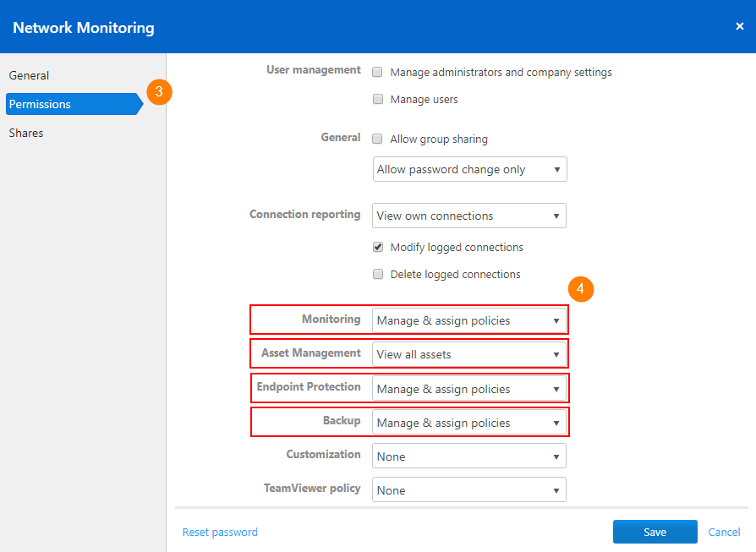Expand the Customization dropdown
756x552 pixels.
[469, 456]
